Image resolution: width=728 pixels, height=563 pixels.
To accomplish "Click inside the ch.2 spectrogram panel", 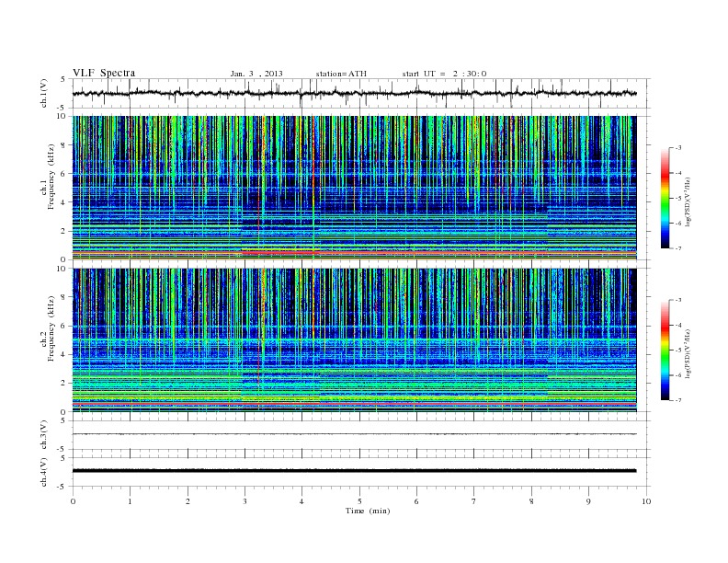I will pos(354,339).
